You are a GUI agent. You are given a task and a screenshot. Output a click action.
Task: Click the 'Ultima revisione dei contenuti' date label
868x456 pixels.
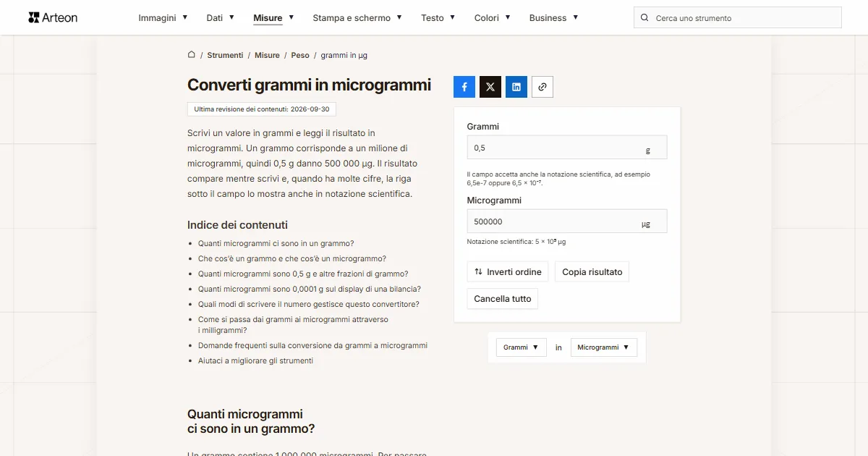click(x=262, y=109)
